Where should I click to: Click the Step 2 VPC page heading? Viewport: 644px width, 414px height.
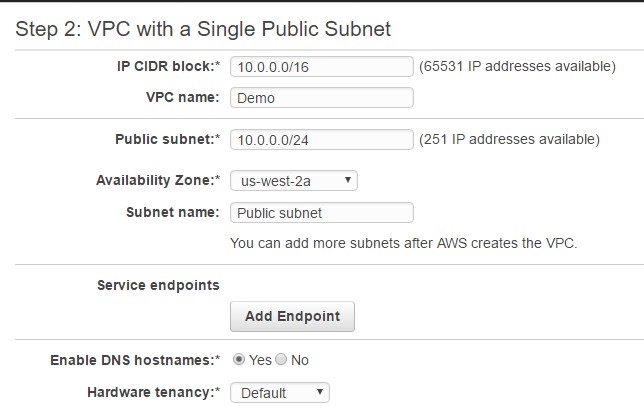203,29
